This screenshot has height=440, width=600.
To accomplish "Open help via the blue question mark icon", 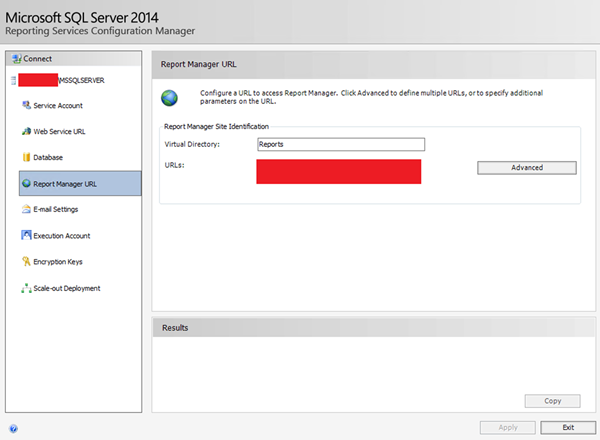I will pos(13,427).
